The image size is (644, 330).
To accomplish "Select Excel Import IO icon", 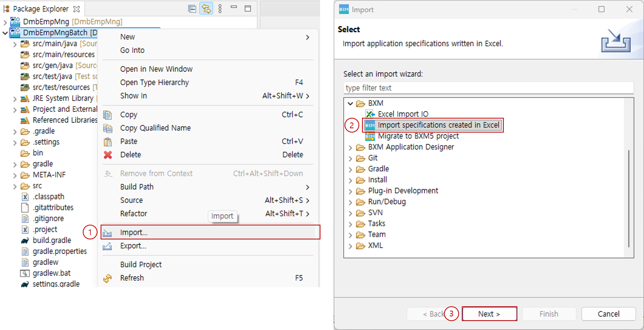I will (x=370, y=114).
